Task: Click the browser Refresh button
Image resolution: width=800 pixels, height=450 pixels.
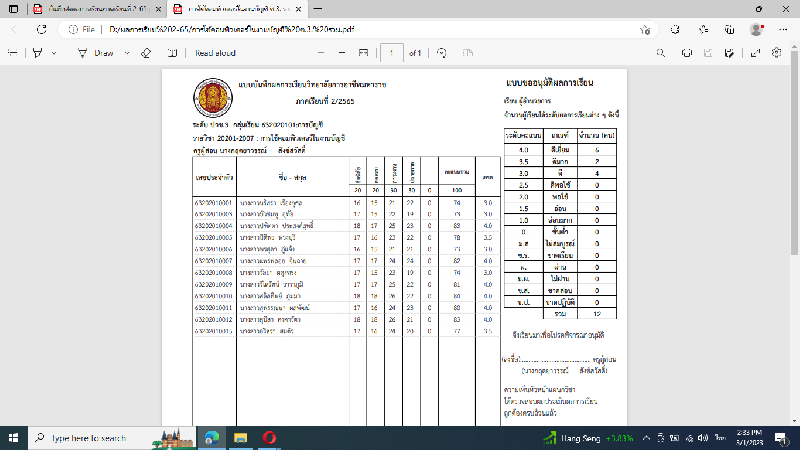Action: (x=44, y=30)
